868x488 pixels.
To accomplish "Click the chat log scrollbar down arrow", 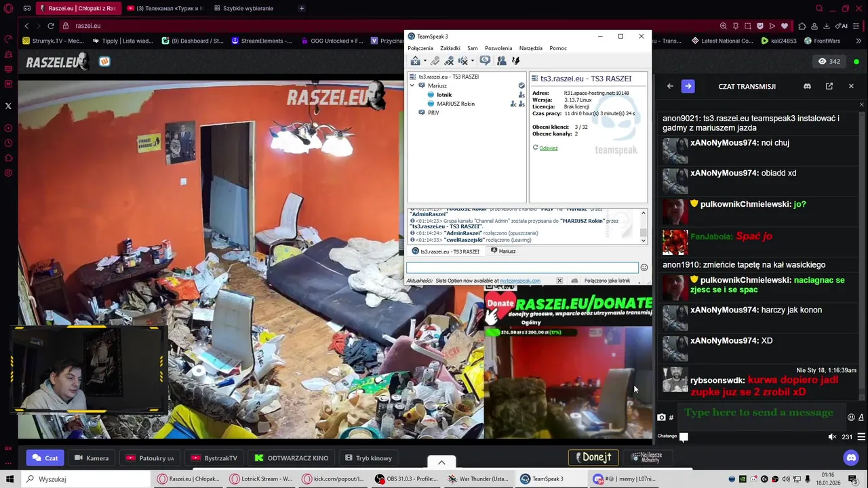I will click(644, 240).
